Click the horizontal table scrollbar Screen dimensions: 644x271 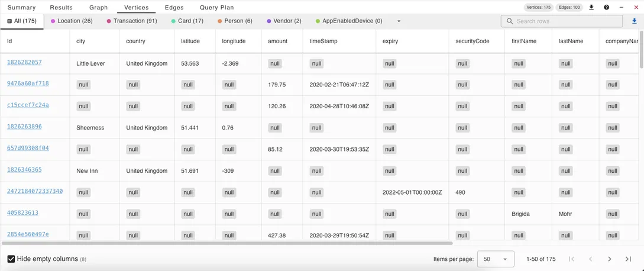227,243
